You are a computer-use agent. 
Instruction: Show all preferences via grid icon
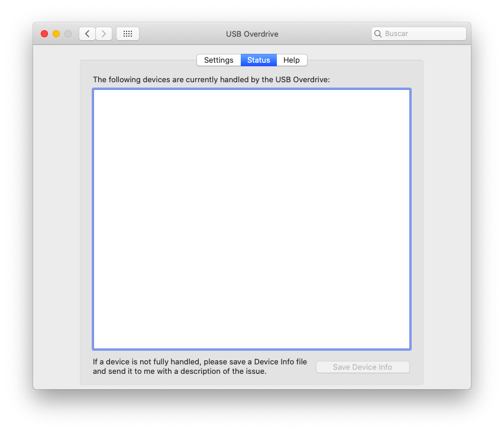(128, 34)
